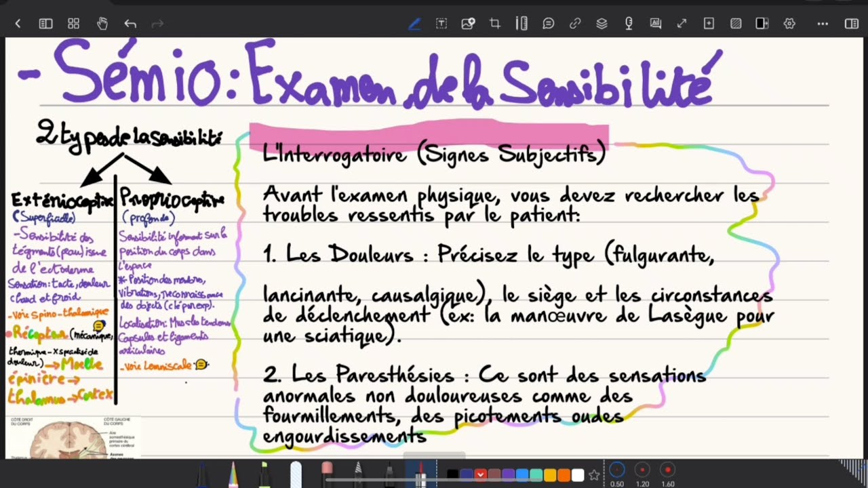Open the ruler tool
868x488 pixels.
[x=521, y=24]
